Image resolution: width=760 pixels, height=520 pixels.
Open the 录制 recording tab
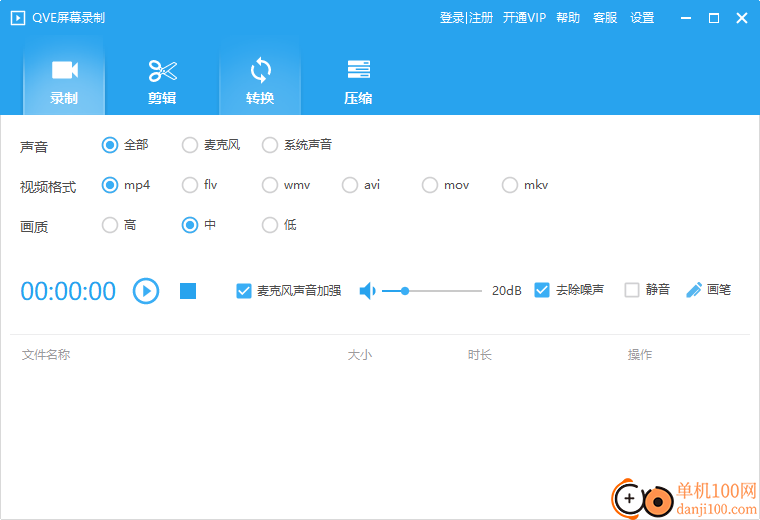point(64,79)
